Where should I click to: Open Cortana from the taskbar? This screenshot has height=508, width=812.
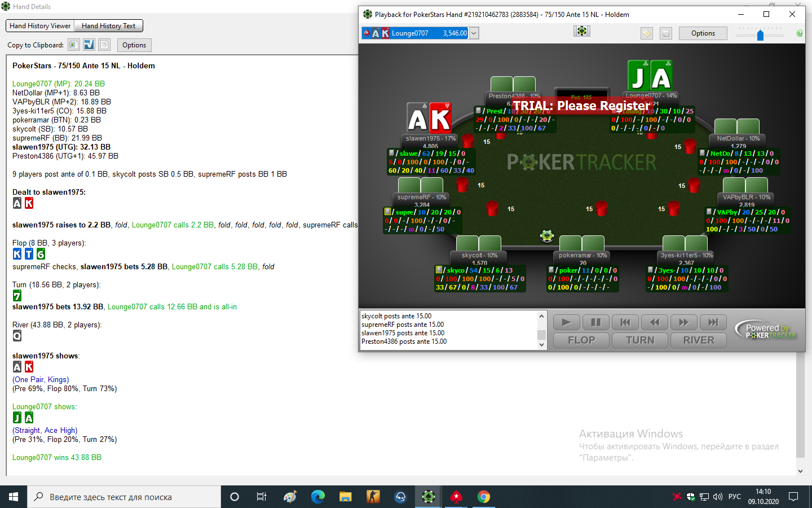[235, 497]
